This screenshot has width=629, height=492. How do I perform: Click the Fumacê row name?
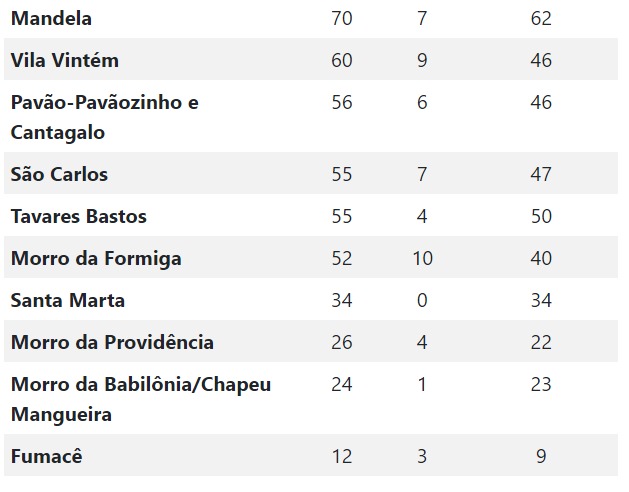point(47,456)
